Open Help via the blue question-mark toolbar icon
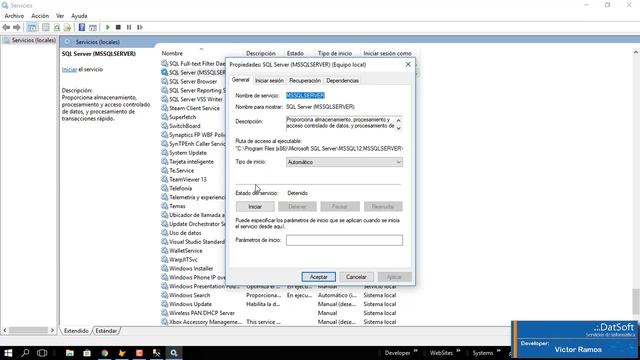This screenshot has height=360, width=640. (x=82, y=27)
